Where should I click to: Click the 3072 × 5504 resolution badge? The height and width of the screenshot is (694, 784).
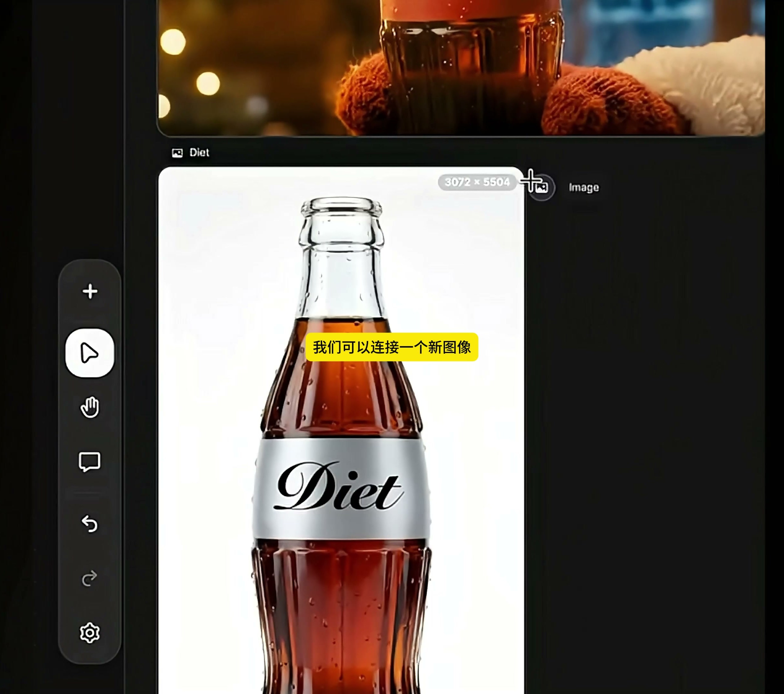click(477, 182)
